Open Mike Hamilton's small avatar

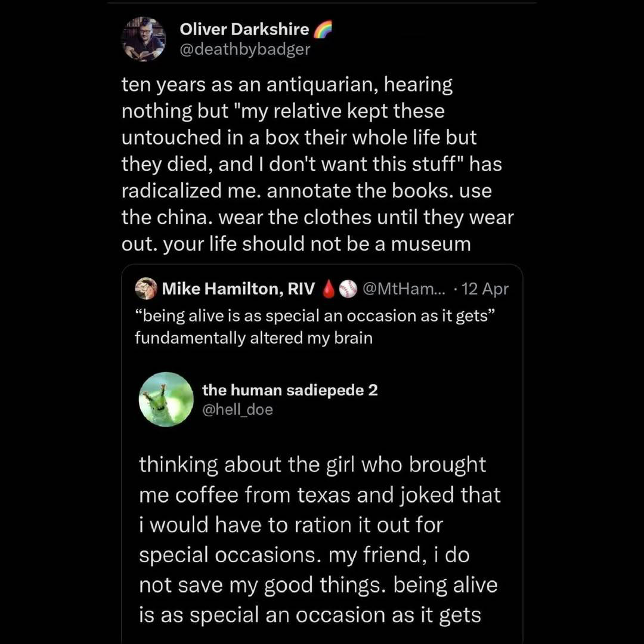(x=146, y=289)
